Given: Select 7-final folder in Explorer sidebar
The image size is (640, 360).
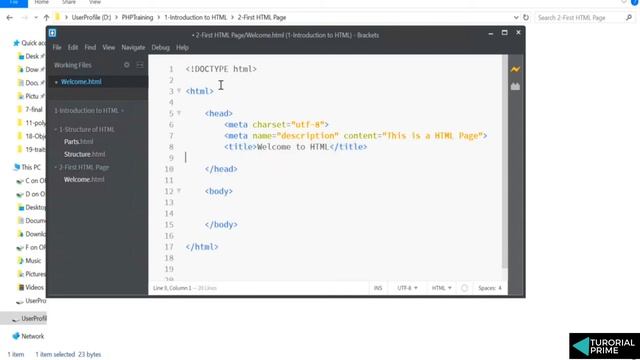Looking at the screenshot, I should (30, 109).
